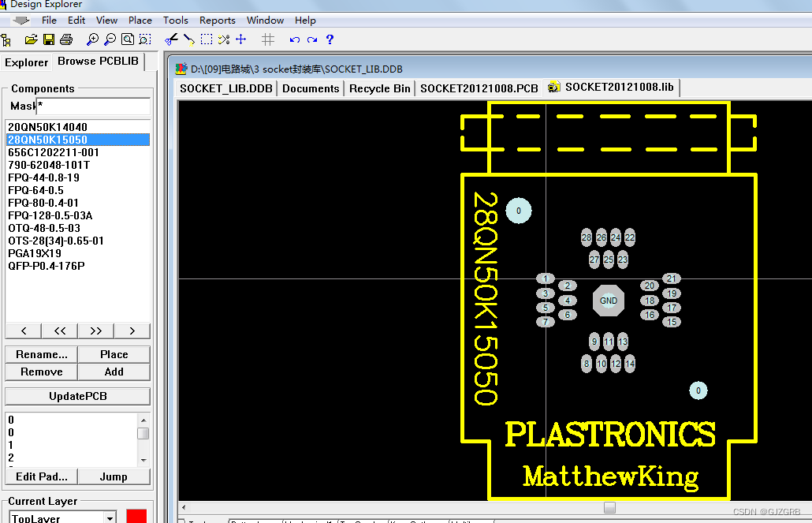Select component 20QN50K14040 in list

pyautogui.click(x=78, y=127)
